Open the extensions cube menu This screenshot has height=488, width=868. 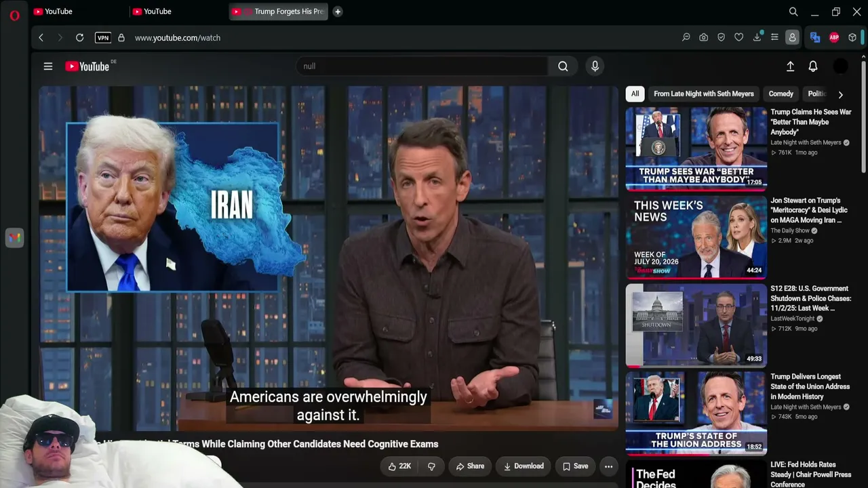coord(852,38)
